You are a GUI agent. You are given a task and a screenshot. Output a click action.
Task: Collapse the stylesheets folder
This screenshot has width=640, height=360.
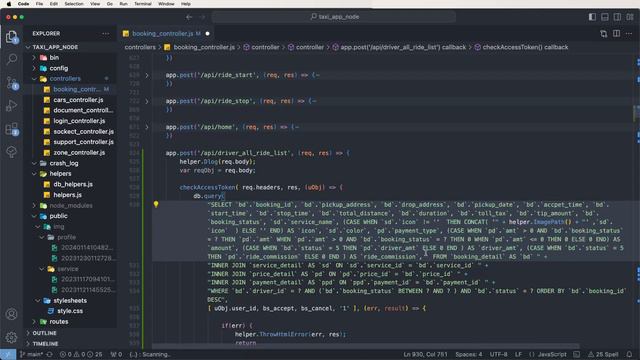pyautogui.click(x=70, y=300)
